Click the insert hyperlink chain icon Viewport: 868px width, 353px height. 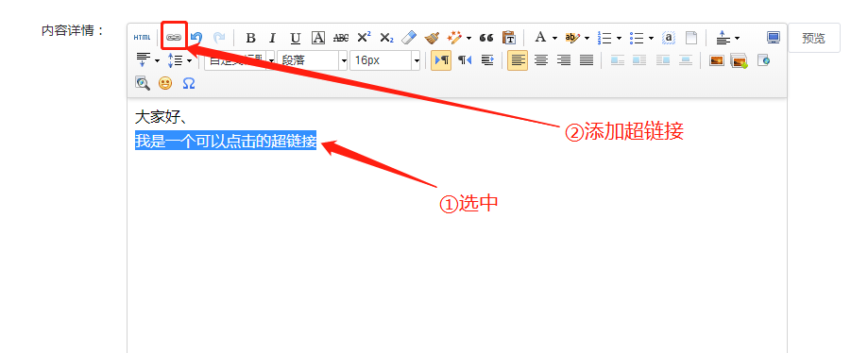tap(174, 38)
